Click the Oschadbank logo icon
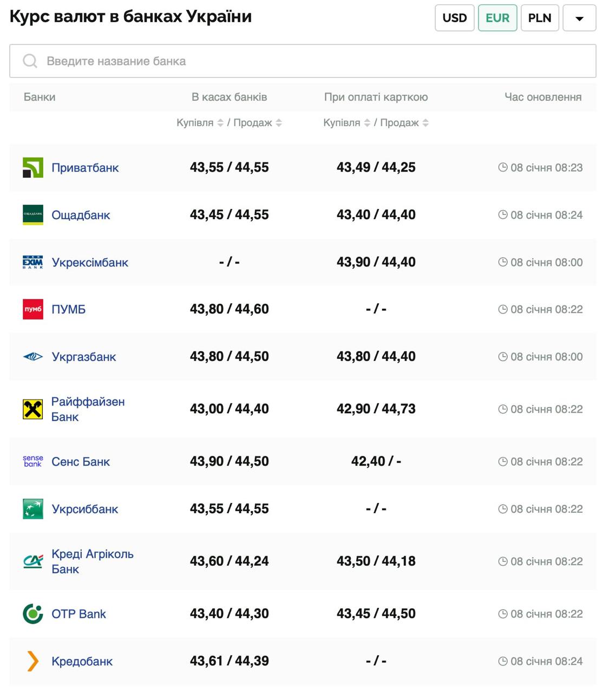Screen dimensions: 616x693 point(32,215)
